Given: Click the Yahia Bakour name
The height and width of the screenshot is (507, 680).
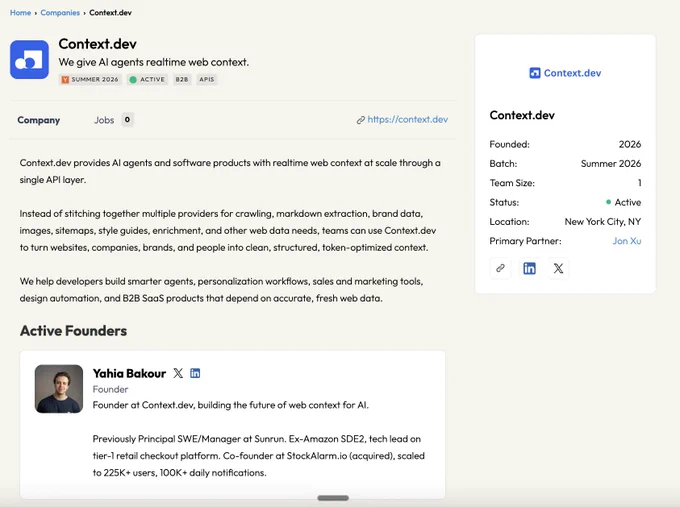Looking at the screenshot, I should click(129, 373).
